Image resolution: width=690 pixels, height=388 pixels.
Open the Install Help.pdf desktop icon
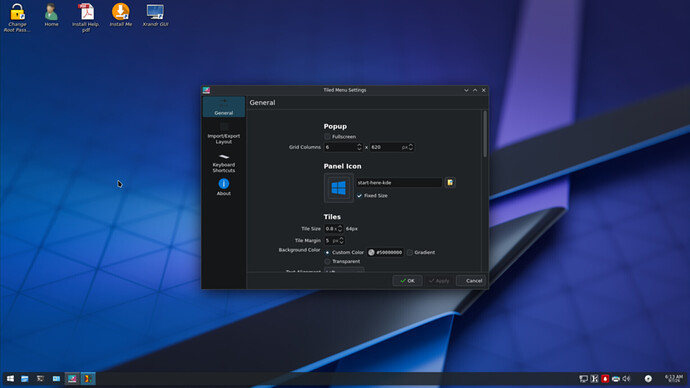click(x=86, y=18)
